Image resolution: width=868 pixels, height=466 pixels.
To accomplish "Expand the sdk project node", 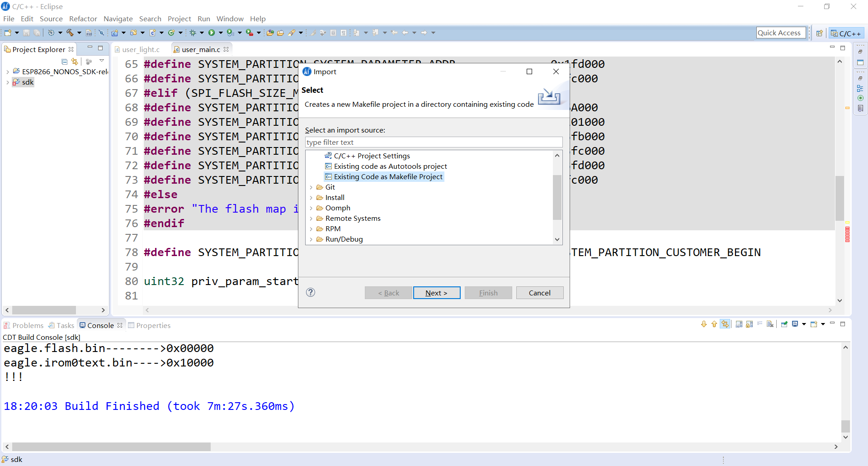I will pos(8,82).
